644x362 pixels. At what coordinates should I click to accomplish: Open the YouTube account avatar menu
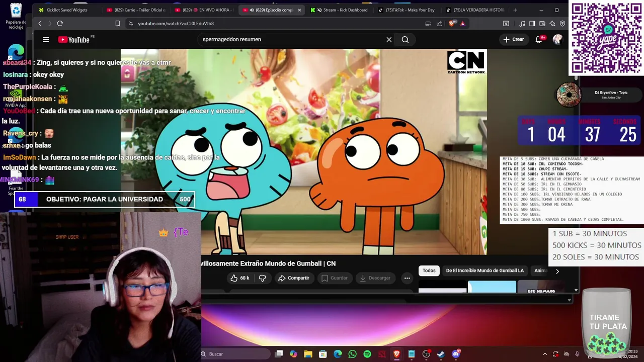click(x=557, y=39)
